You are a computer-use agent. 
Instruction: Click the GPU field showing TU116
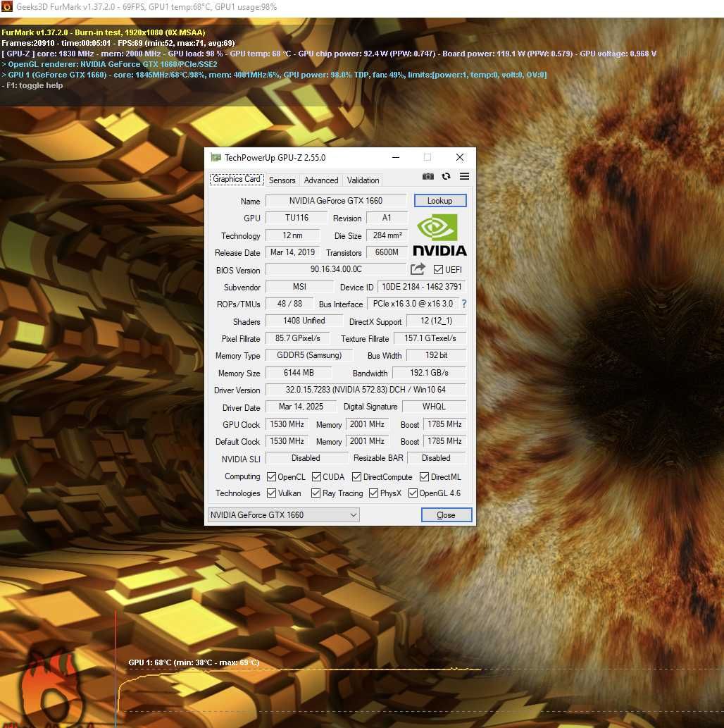297,218
